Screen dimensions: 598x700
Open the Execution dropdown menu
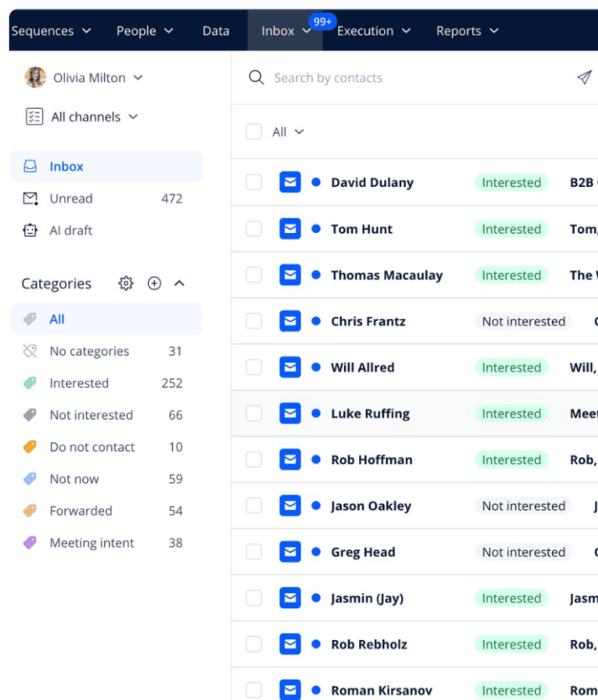click(374, 31)
